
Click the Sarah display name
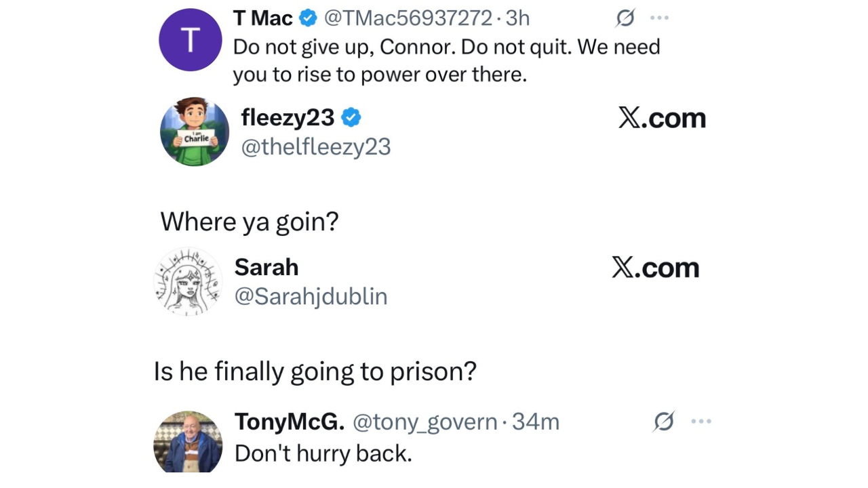tap(267, 267)
